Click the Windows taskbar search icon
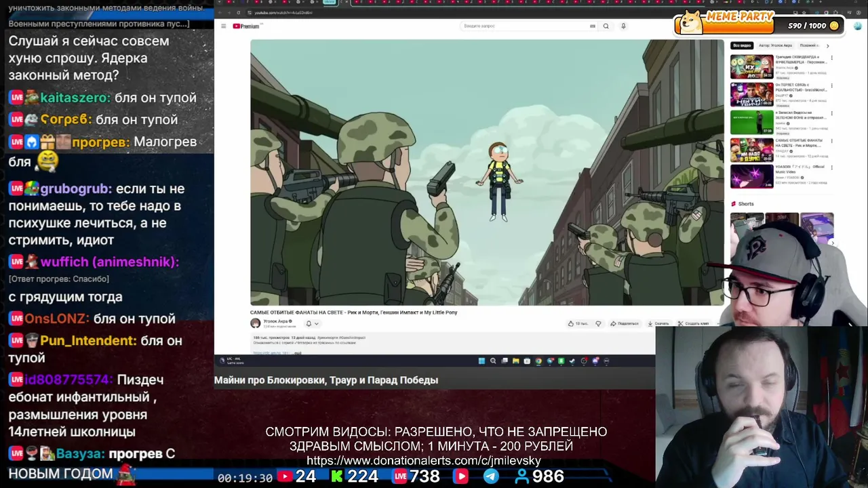868x488 pixels. pyautogui.click(x=493, y=361)
